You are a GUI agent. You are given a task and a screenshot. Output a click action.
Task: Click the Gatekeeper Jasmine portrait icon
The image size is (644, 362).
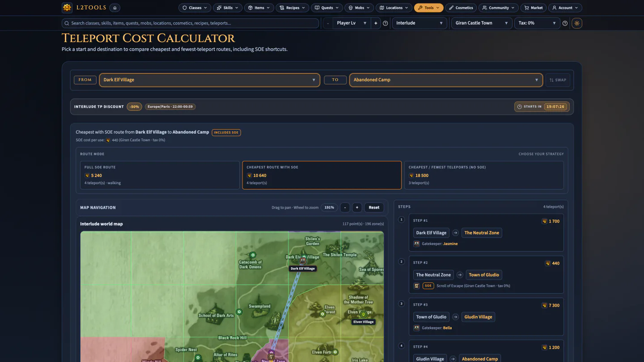click(417, 244)
